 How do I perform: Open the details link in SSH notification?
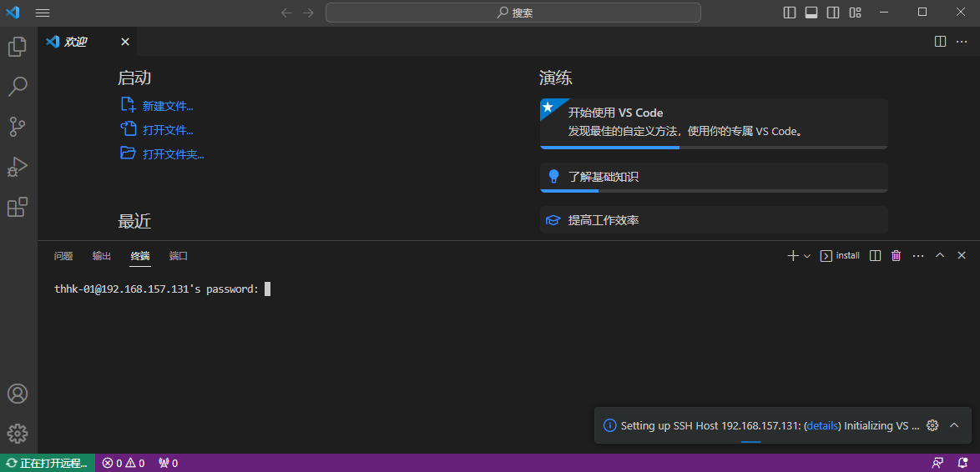(822, 426)
